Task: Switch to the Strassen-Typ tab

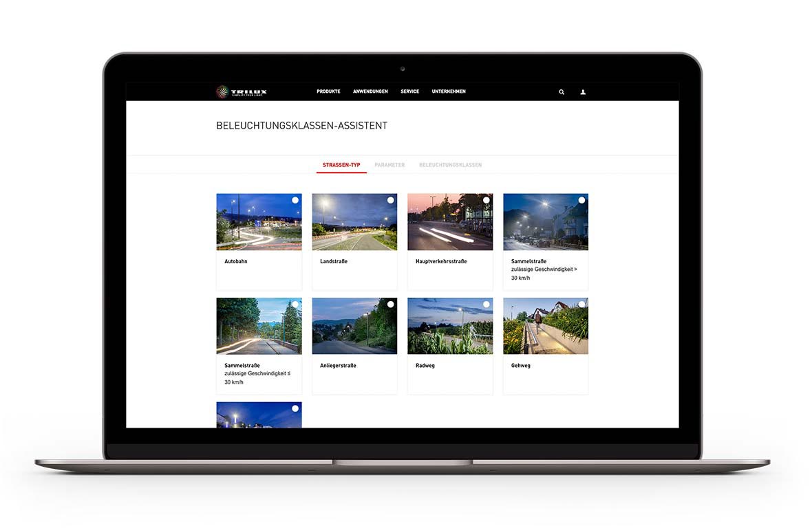Action: 341,165
